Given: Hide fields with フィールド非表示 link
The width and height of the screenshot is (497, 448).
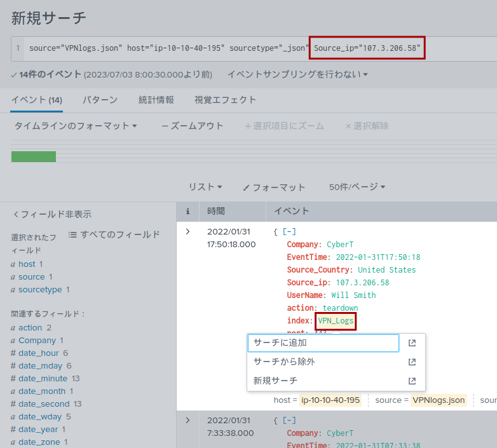Looking at the screenshot, I should point(52,214).
